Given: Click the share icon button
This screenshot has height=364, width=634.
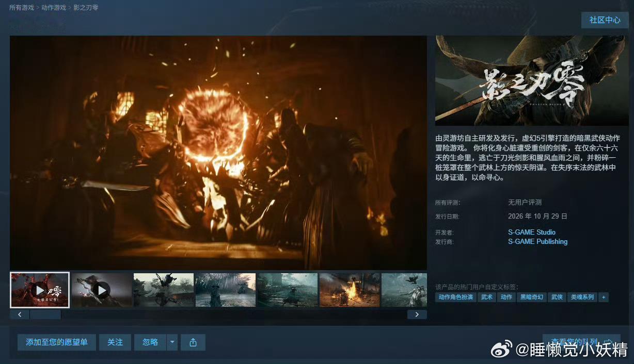Looking at the screenshot, I should click(x=193, y=342).
